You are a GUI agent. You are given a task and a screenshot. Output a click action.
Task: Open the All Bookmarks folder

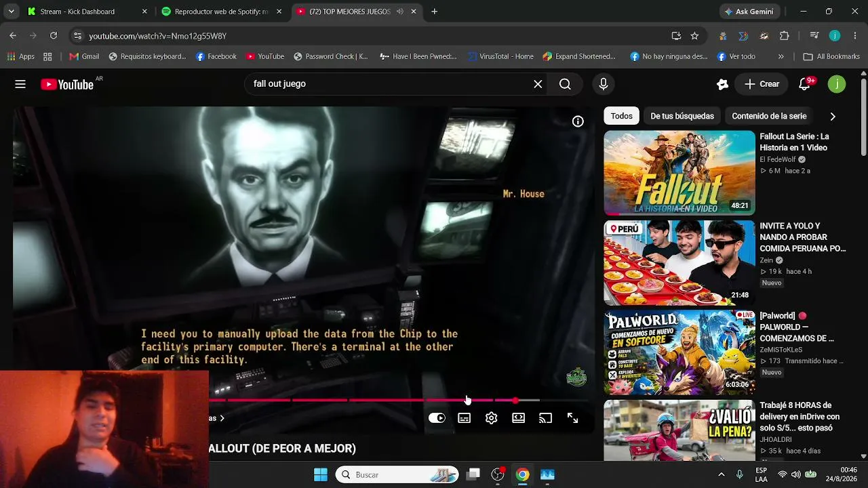[831, 56]
